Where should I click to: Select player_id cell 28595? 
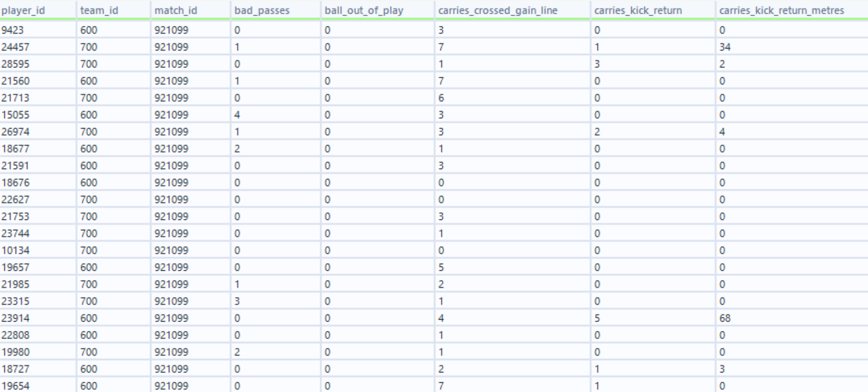coord(38,64)
